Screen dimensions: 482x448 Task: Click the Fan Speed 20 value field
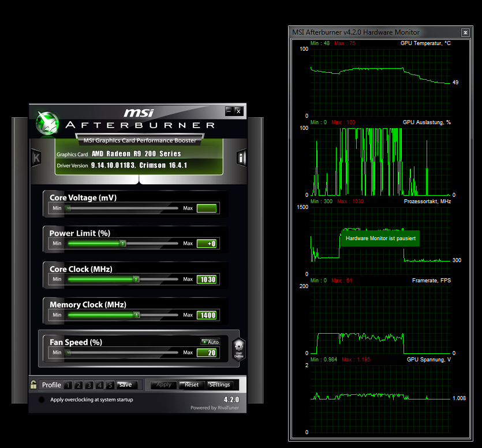point(207,353)
